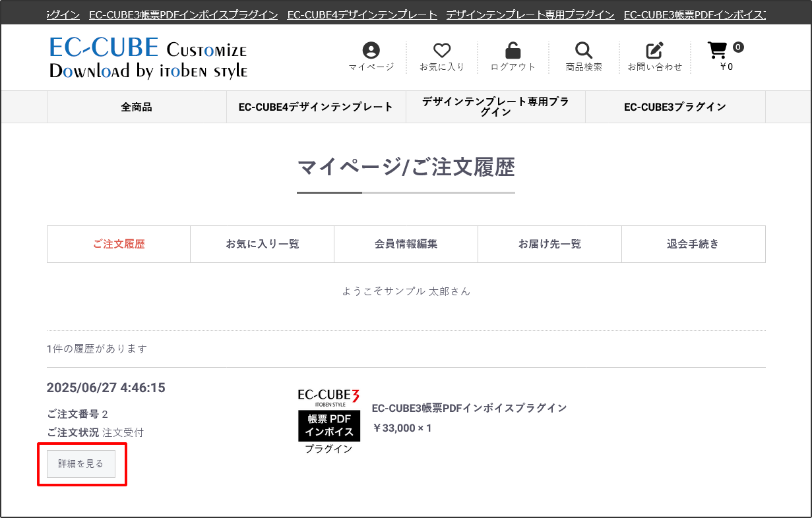The height and width of the screenshot is (518, 812).
Task: Select EC-CUBE3プラグイン navigation item
Action: (675, 107)
